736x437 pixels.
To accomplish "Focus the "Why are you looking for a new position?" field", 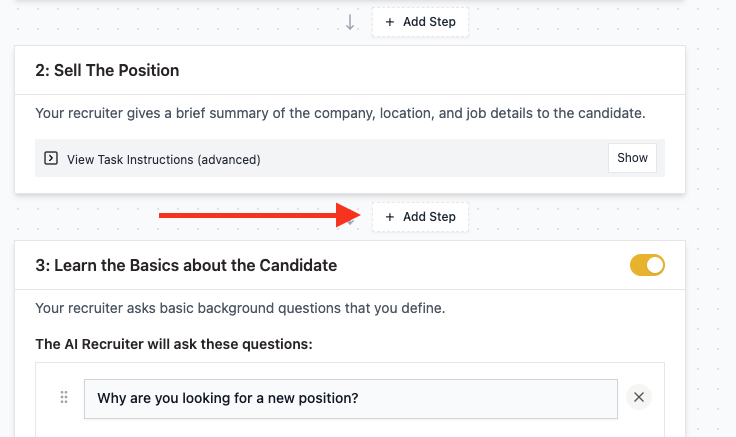I will (351, 399).
